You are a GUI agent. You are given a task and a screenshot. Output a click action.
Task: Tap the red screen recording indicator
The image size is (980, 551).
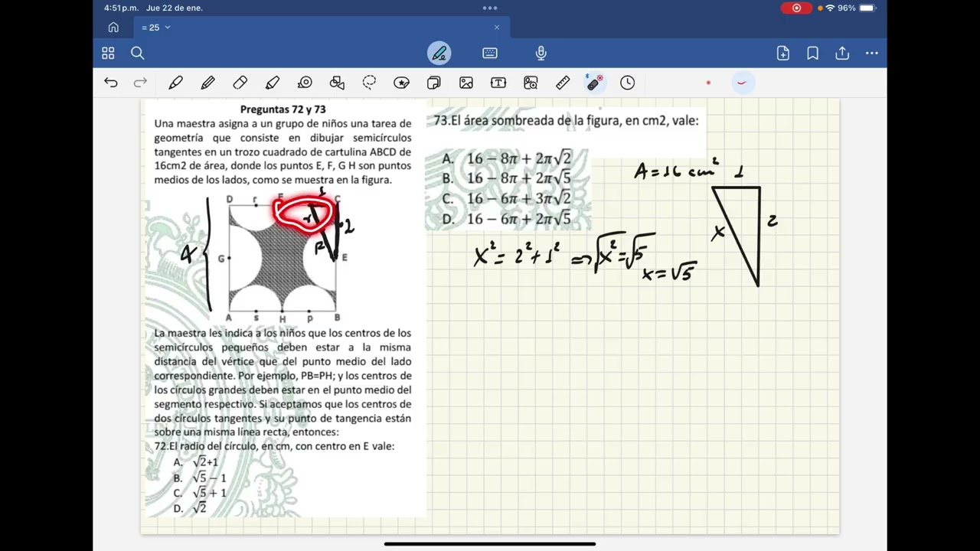796,8
